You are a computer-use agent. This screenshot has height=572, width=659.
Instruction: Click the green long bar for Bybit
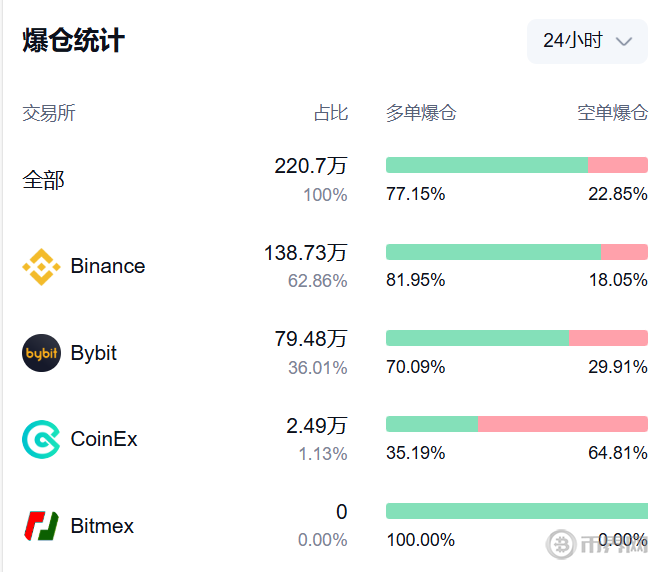(x=477, y=338)
